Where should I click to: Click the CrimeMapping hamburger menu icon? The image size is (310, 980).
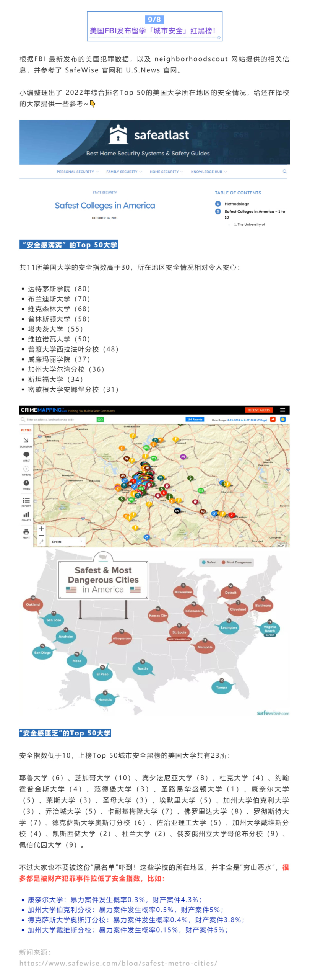tap(282, 410)
